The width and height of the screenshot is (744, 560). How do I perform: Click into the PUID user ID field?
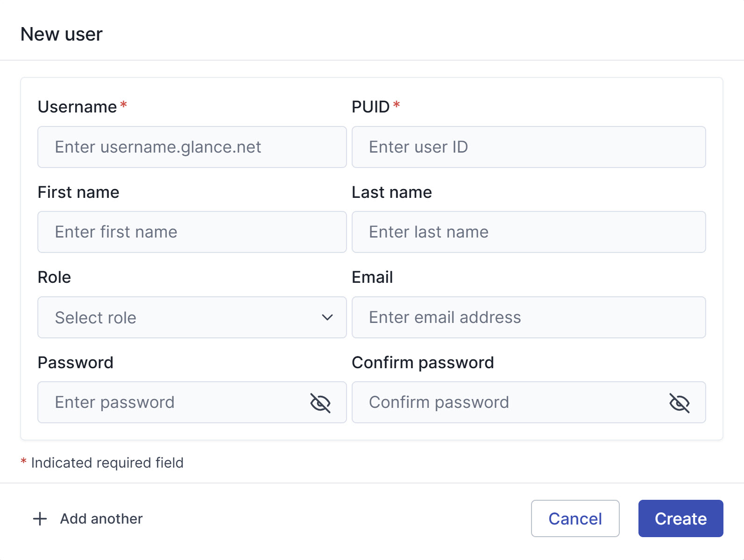529,147
